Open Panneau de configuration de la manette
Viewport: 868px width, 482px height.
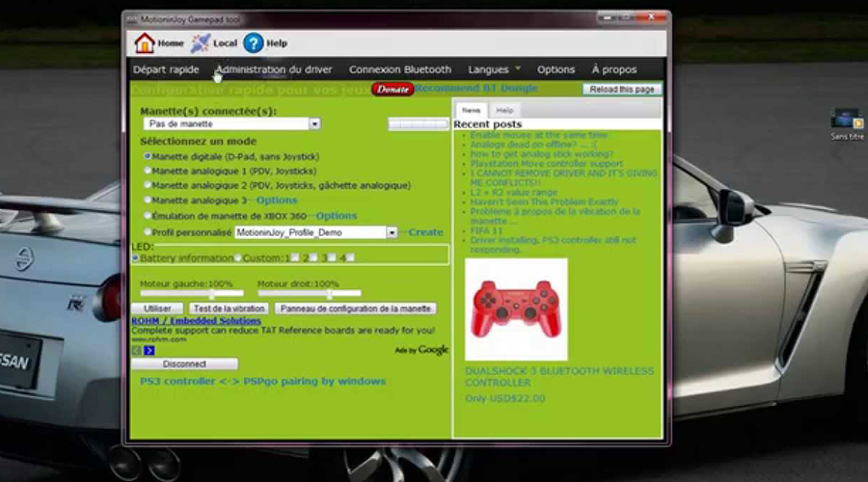tap(355, 308)
